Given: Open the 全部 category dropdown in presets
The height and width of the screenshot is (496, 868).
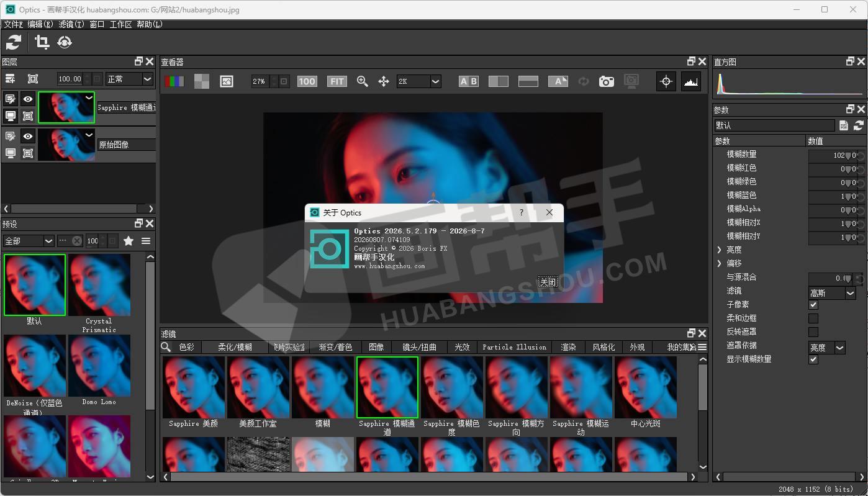Looking at the screenshot, I should 29,241.
